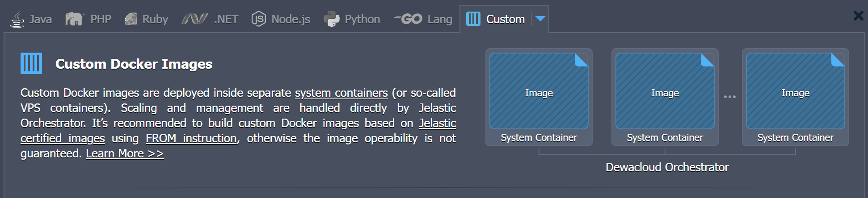
Task: Open the Lang tab label
Action: coord(440,19)
